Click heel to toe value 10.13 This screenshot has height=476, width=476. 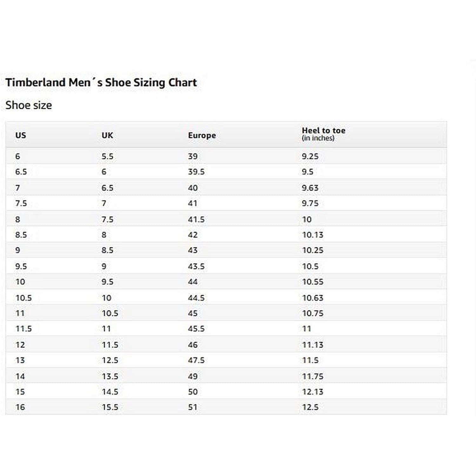pos(313,235)
